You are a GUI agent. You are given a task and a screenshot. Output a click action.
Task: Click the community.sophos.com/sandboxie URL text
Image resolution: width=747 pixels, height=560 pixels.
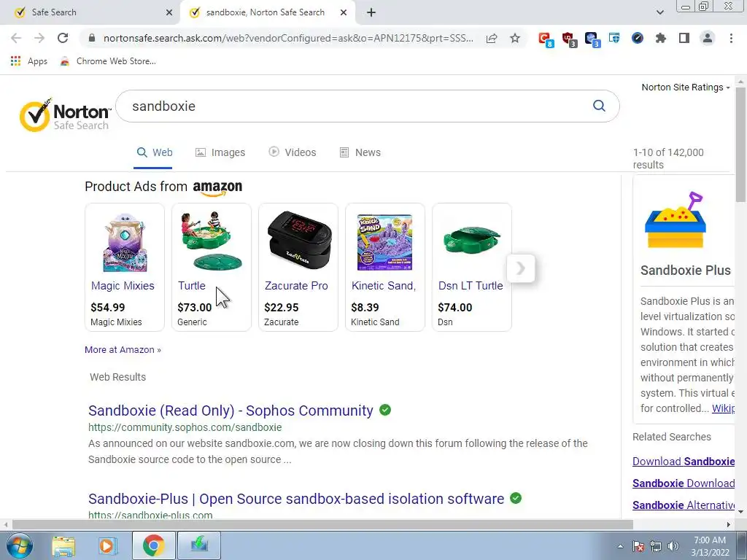pos(185,427)
